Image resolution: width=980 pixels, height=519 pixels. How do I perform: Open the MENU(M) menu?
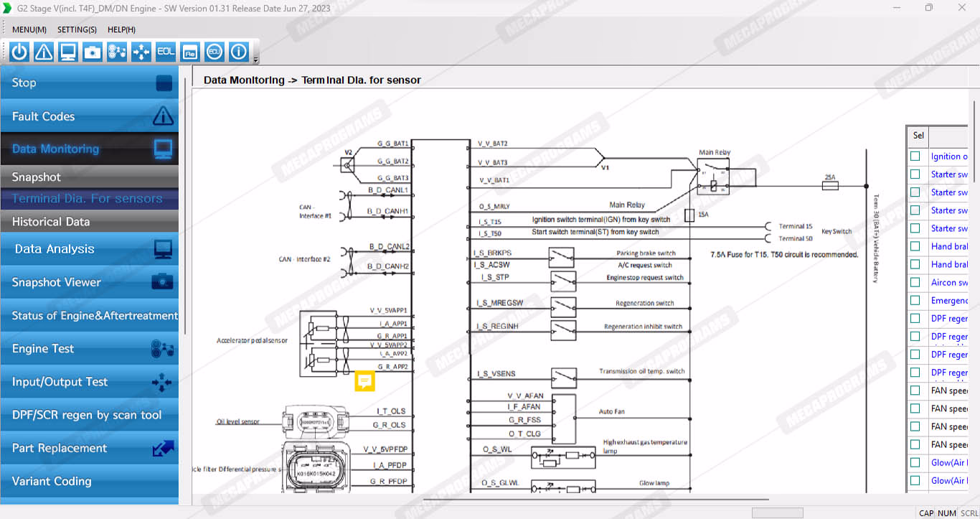click(x=29, y=29)
